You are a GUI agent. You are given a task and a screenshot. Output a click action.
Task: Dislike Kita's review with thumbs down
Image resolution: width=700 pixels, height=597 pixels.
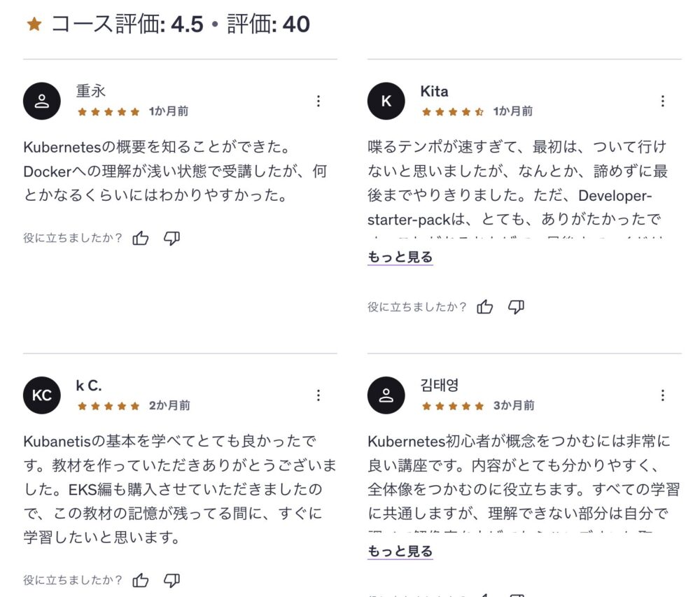(516, 307)
